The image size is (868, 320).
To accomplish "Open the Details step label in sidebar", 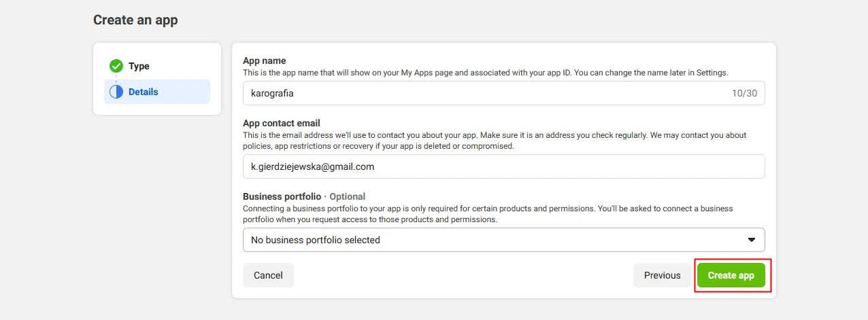I will [x=143, y=92].
